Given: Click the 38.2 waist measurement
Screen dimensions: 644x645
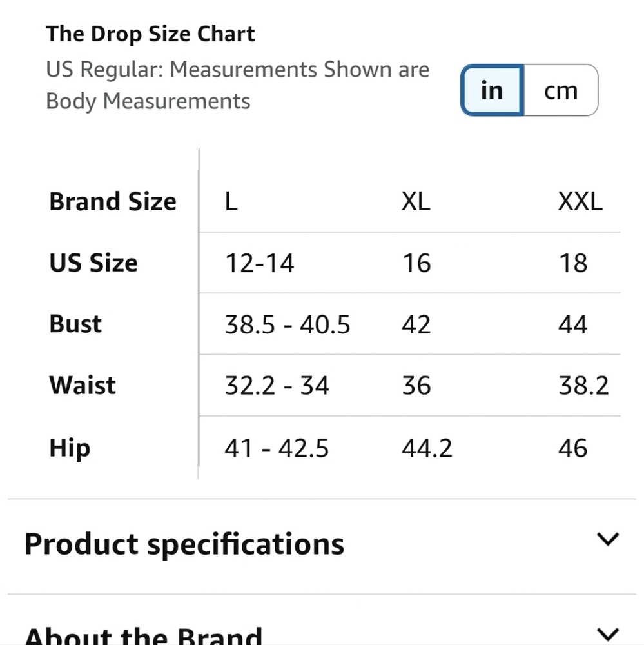Looking at the screenshot, I should (583, 385).
